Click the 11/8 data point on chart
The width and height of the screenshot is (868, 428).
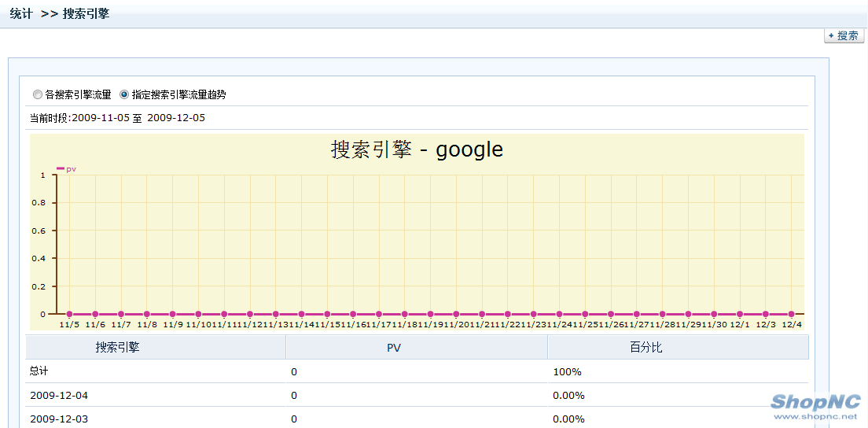pyautogui.click(x=147, y=314)
